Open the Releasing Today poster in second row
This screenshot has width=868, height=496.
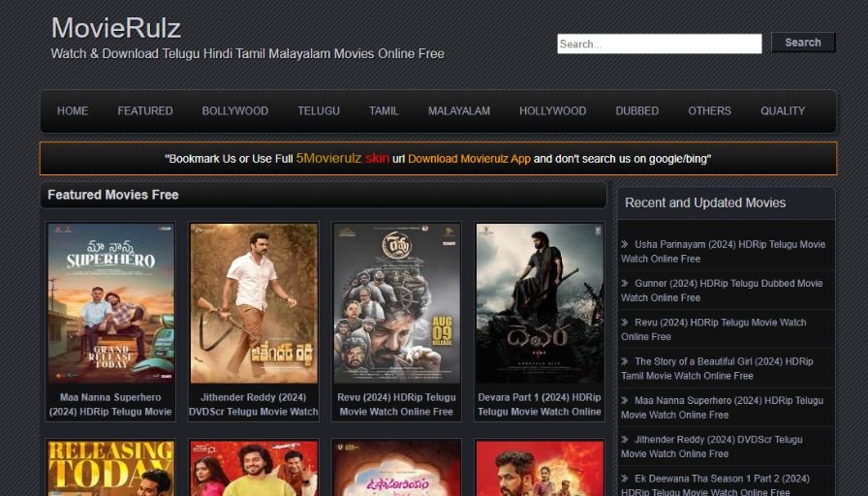[x=110, y=468]
